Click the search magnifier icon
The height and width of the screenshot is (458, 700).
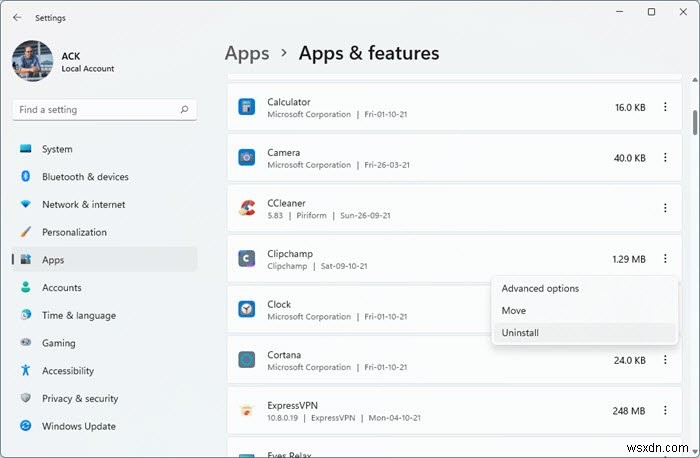(184, 109)
